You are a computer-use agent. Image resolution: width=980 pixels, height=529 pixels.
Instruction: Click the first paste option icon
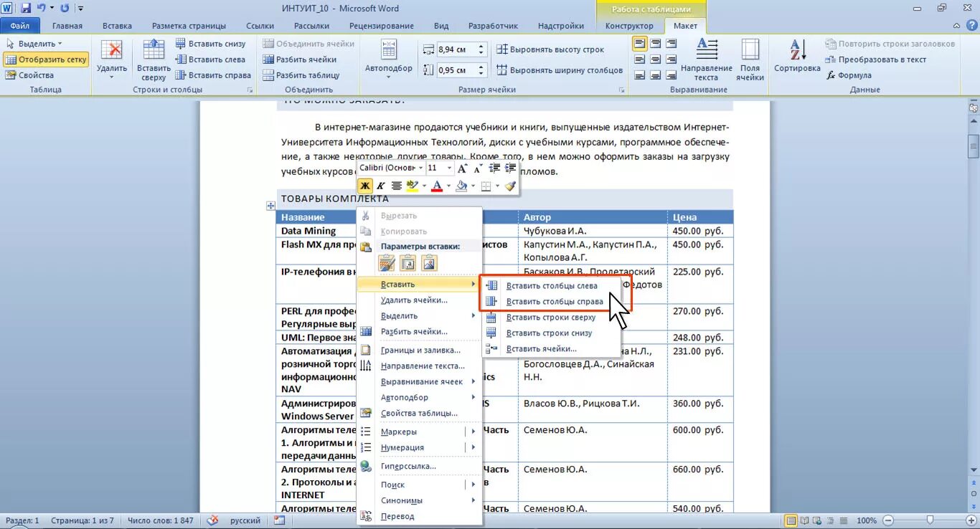pyautogui.click(x=387, y=264)
